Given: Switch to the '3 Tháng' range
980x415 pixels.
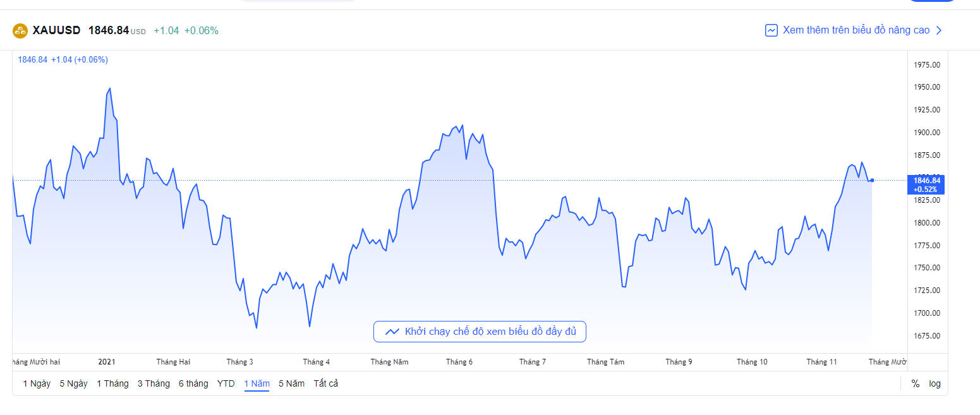Looking at the screenshot, I should click(154, 383).
